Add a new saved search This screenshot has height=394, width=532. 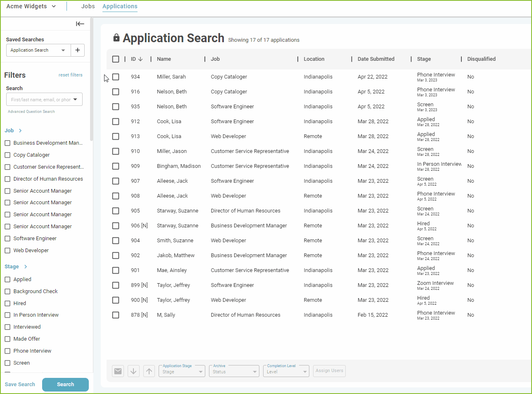tap(78, 50)
